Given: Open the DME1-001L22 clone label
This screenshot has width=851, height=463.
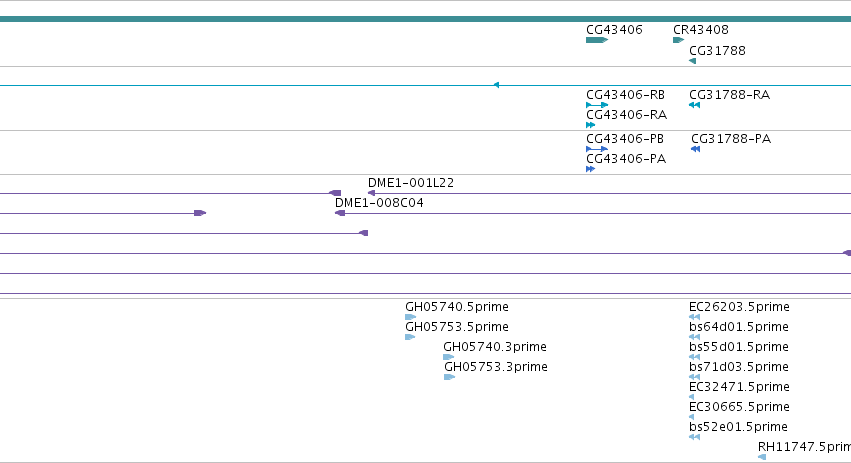Looking at the screenshot, I should tap(411, 183).
